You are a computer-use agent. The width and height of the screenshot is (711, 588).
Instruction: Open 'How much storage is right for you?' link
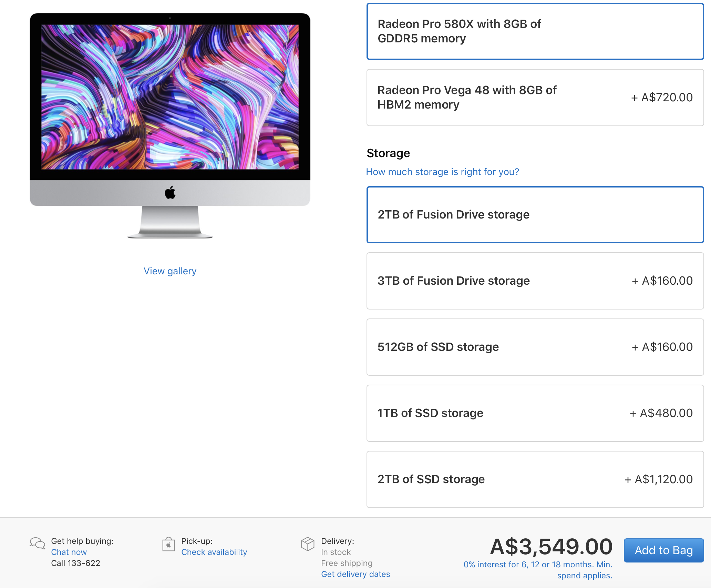click(442, 172)
